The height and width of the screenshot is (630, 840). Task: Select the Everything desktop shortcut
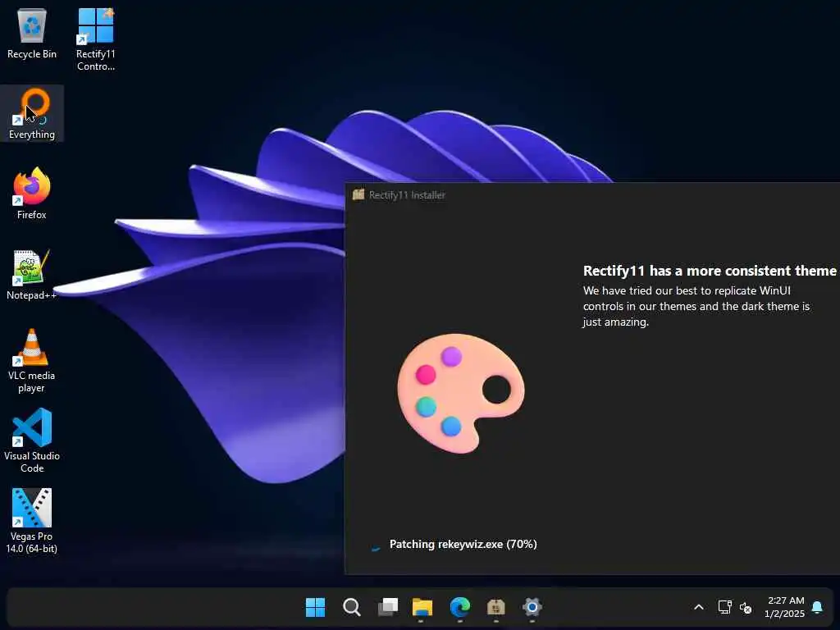pyautogui.click(x=32, y=113)
